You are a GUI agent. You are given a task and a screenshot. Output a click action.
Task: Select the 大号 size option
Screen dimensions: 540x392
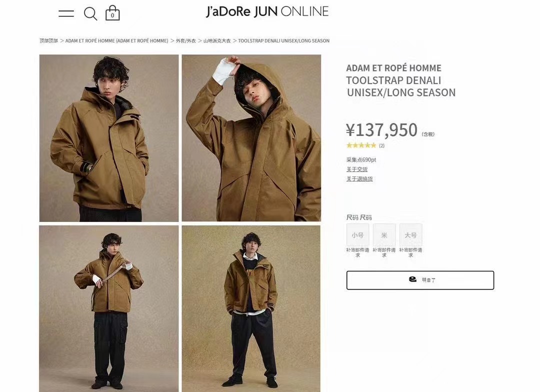pos(411,235)
